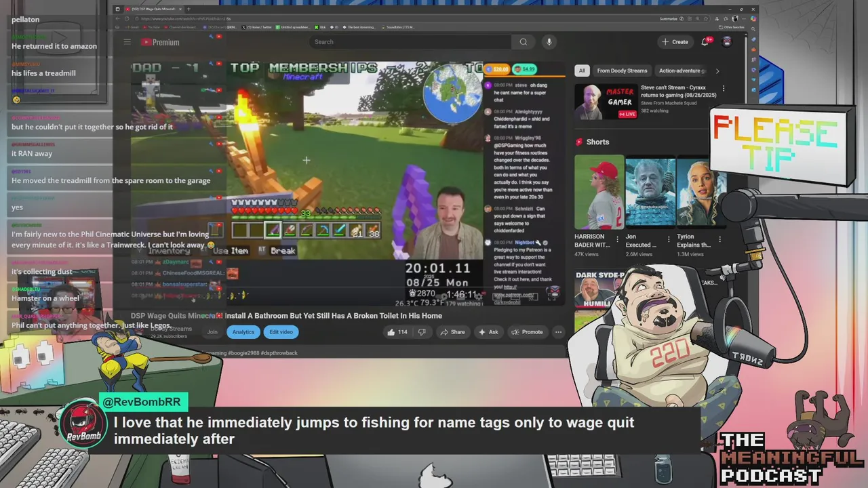
Task: Open the more actions ellipsis under the video
Action: click(x=558, y=332)
